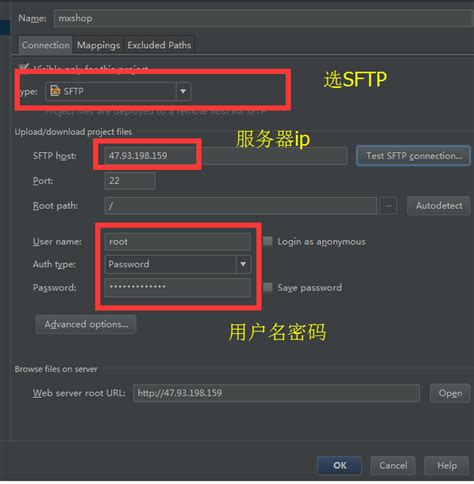Screen dimensions: 474x484
Task: Click the Root path browse ellipsis button
Action: tap(388, 206)
